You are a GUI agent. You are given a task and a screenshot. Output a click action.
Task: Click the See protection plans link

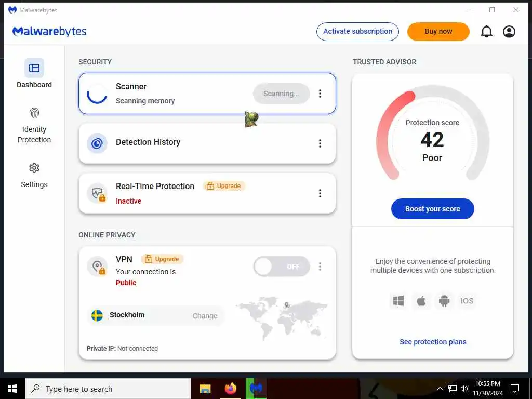point(433,342)
